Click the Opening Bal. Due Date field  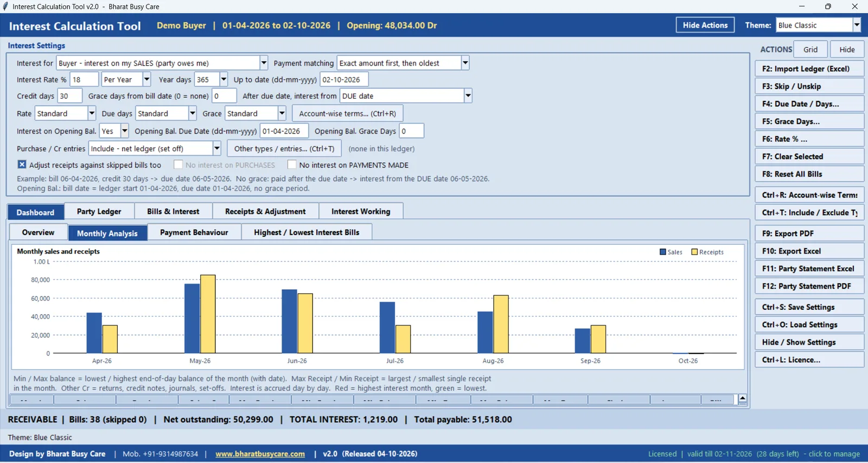pyautogui.click(x=284, y=131)
